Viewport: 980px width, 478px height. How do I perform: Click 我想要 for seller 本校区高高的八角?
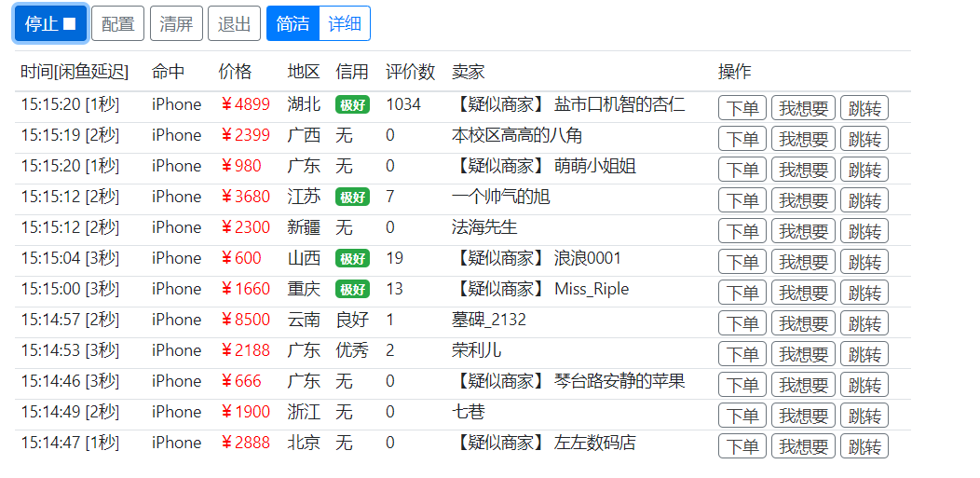click(803, 139)
